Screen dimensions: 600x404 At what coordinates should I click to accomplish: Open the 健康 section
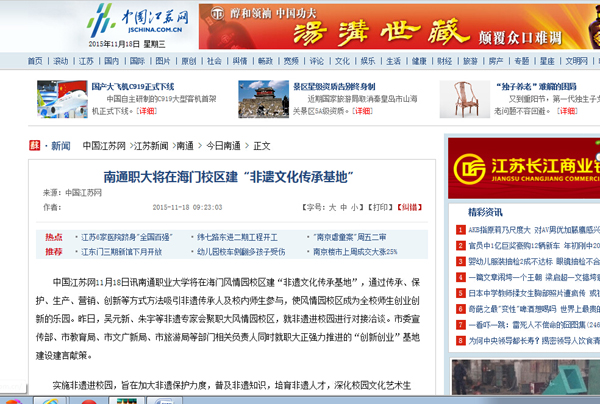click(x=419, y=61)
